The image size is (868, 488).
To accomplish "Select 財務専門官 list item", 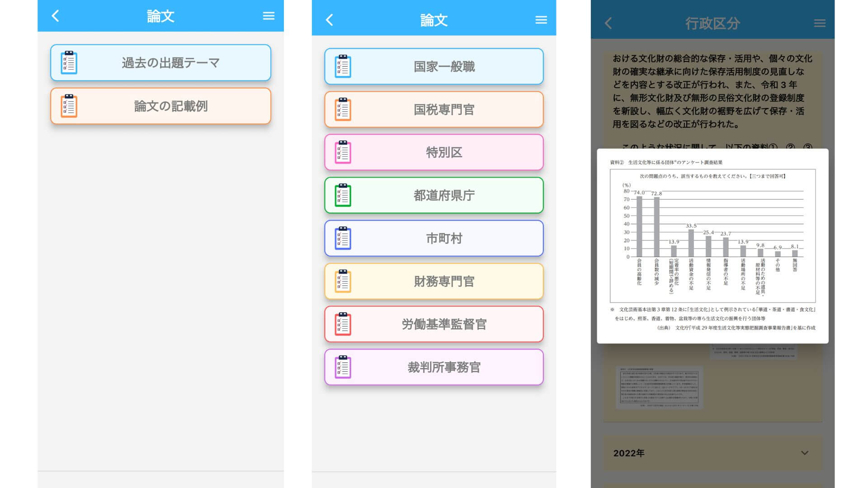I will click(444, 281).
